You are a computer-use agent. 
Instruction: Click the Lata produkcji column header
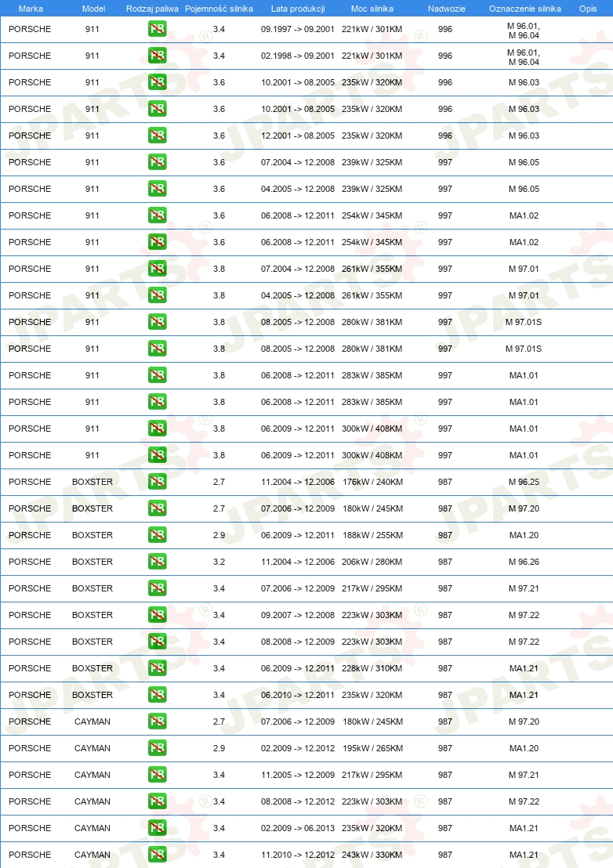(298, 9)
